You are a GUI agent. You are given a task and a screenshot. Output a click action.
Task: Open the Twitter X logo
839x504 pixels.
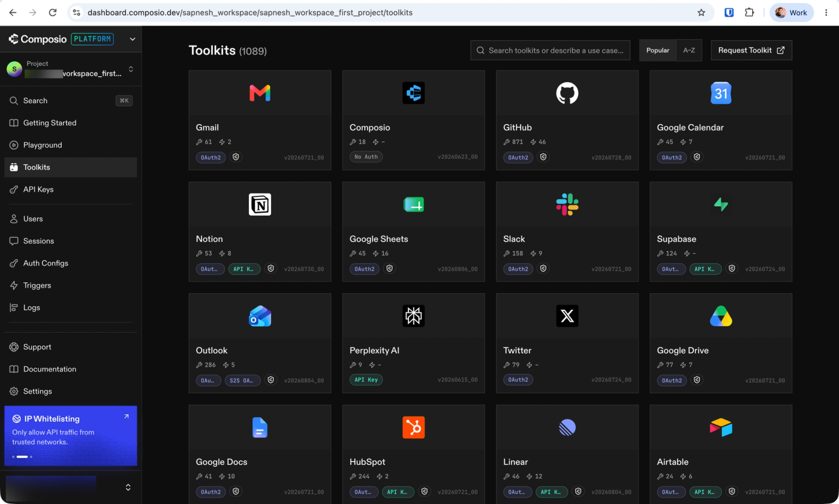(x=567, y=316)
